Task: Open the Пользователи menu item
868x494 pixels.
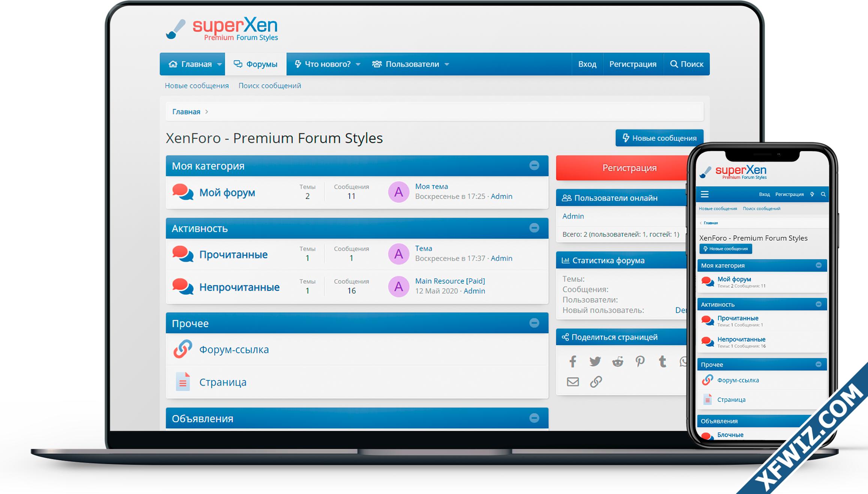Action: point(406,64)
